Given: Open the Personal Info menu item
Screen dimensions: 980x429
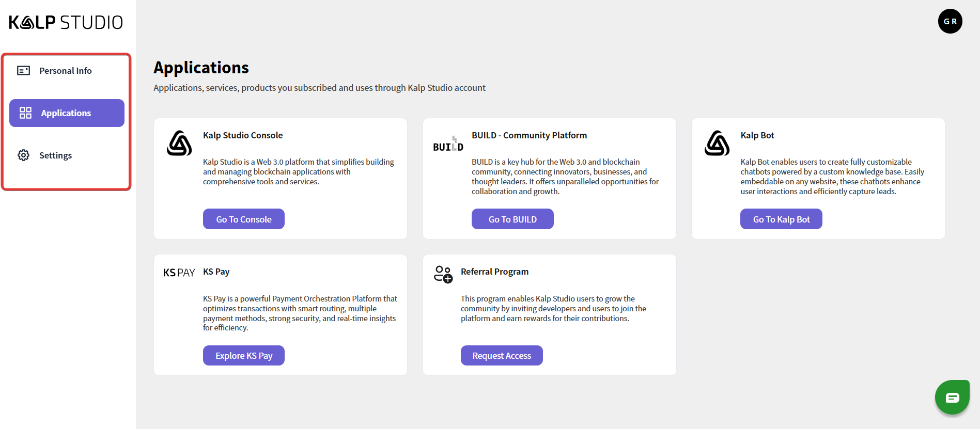Looking at the screenshot, I should point(66,71).
